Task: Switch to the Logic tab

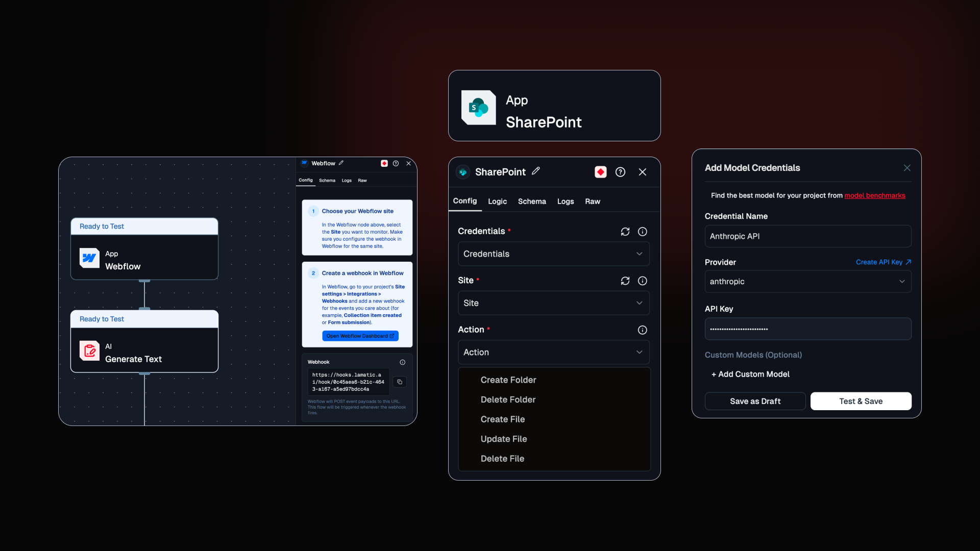Action: (x=497, y=202)
